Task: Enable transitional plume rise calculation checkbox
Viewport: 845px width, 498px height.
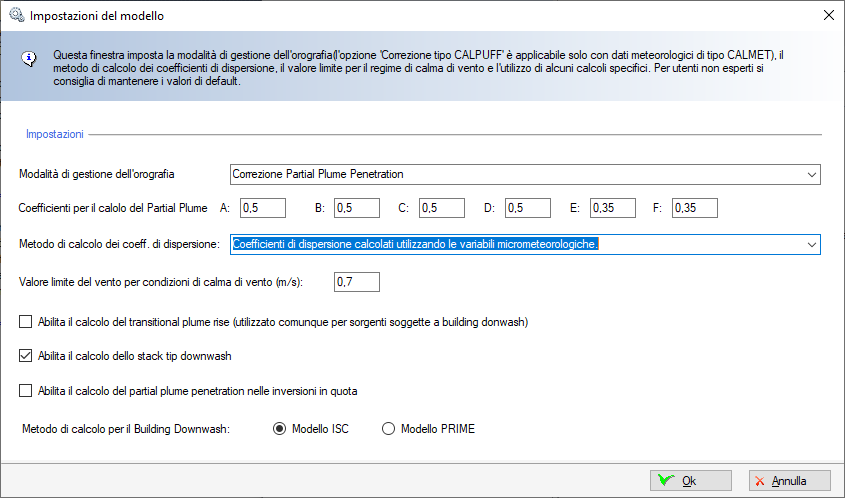Action: pos(26,322)
